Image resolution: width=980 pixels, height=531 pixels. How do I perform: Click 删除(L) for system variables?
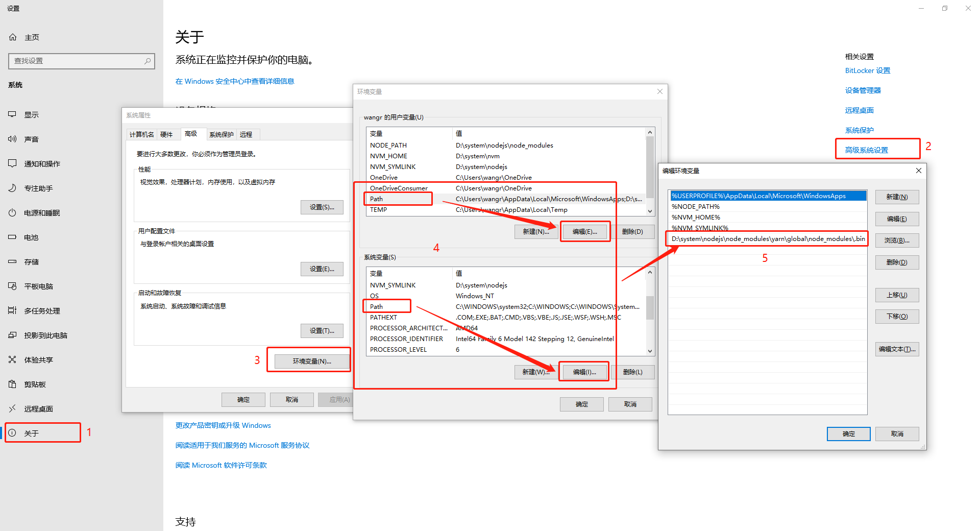tap(633, 372)
